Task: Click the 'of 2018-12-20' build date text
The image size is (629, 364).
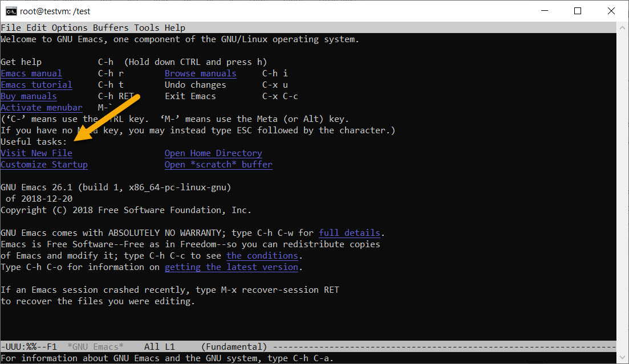Action: coord(39,199)
